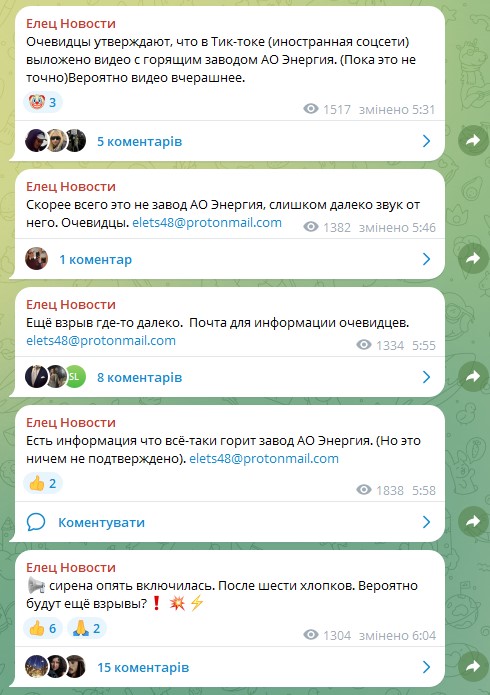Toggle the clown emoji reaction
Screen dimensions: 490x695
coord(43,102)
